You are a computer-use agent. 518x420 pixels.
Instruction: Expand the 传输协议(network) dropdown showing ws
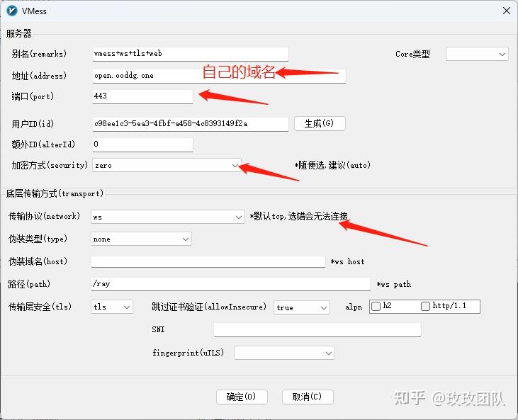167,217
